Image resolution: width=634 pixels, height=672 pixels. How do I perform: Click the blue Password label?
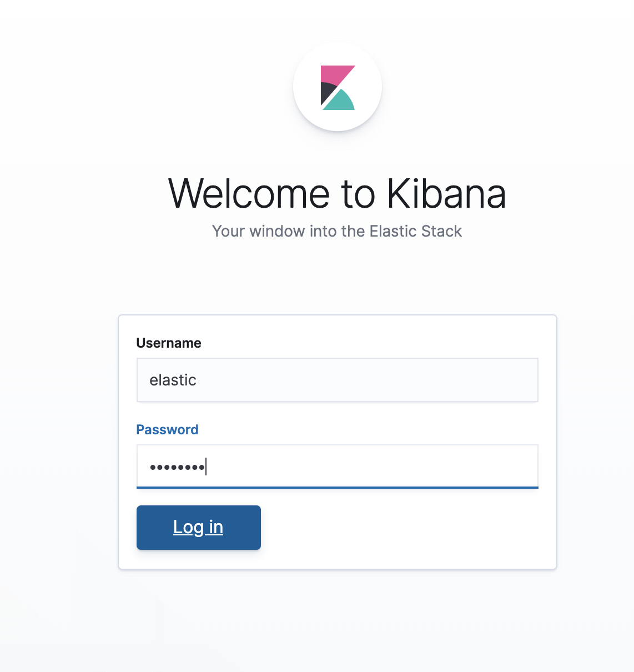point(167,430)
